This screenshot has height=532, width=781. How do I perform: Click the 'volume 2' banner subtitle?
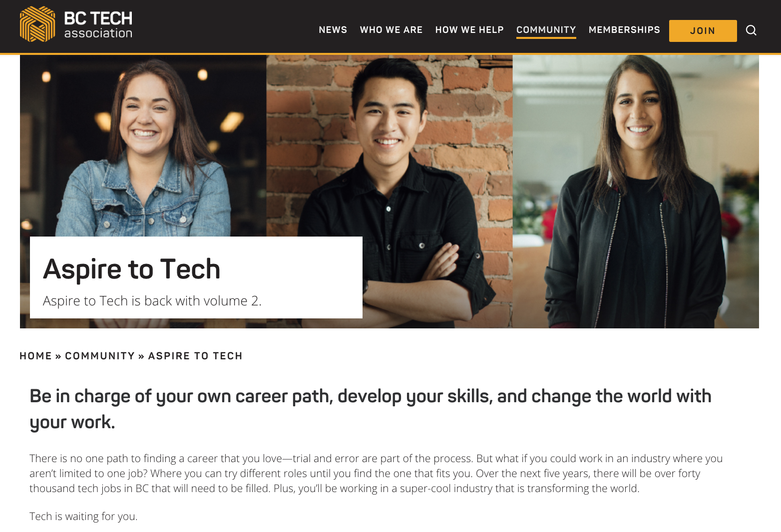[152, 301]
